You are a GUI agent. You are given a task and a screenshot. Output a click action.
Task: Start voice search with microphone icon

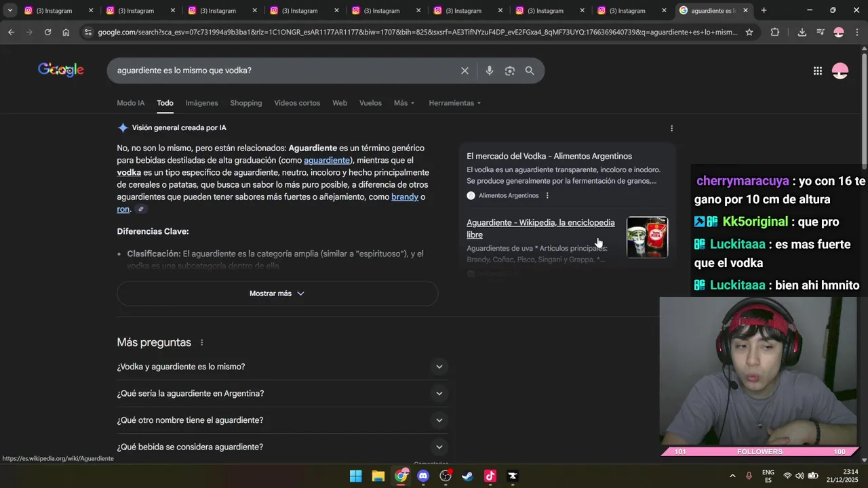pyautogui.click(x=490, y=70)
